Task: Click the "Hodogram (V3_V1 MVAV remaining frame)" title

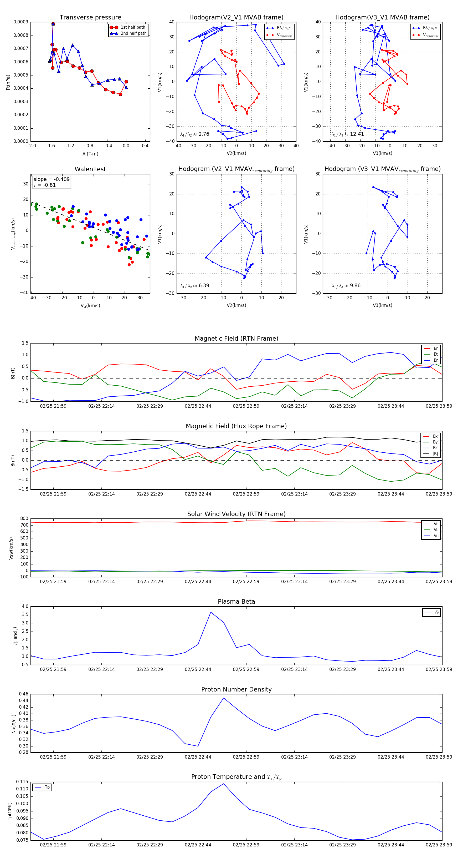Action: pyautogui.click(x=382, y=169)
